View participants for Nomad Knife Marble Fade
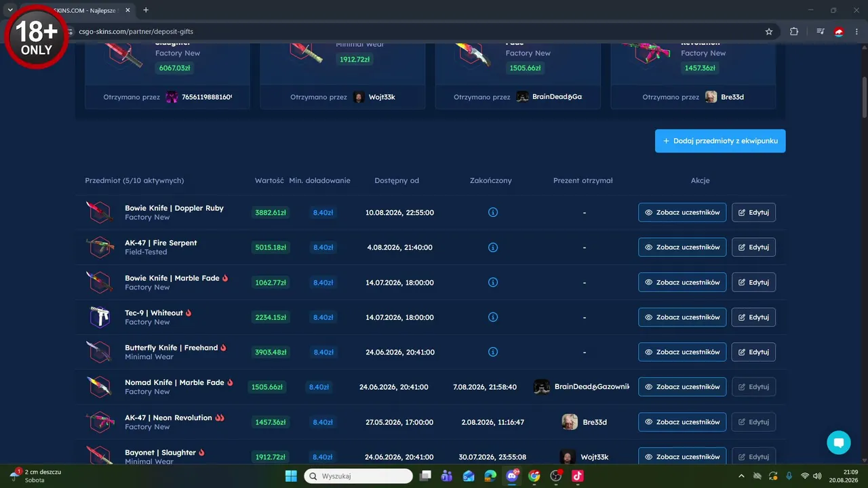This screenshot has width=868, height=488. pos(682,387)
